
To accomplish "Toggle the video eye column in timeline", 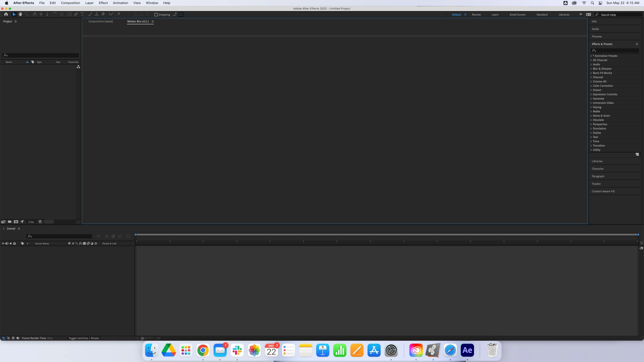I will tap(3, 243).
